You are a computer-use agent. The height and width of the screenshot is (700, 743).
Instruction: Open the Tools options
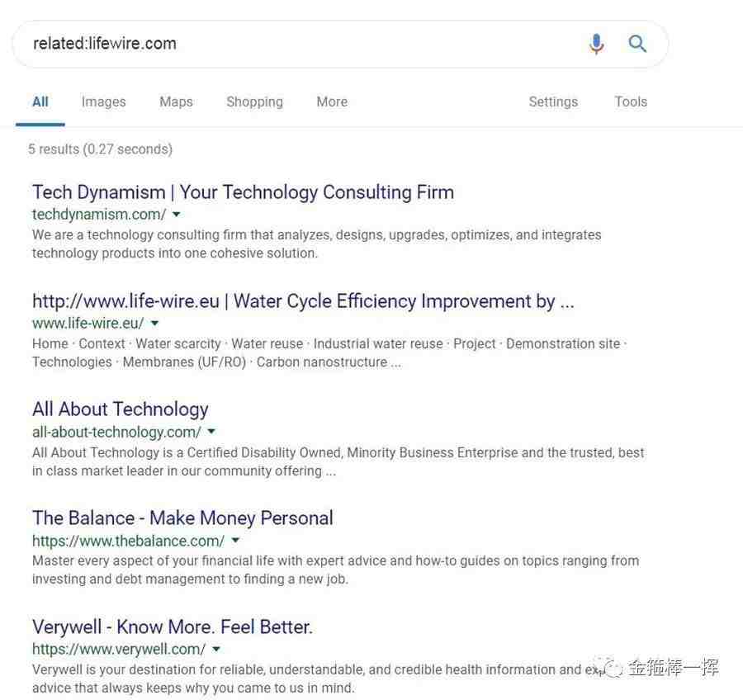[x=631, y=102]
